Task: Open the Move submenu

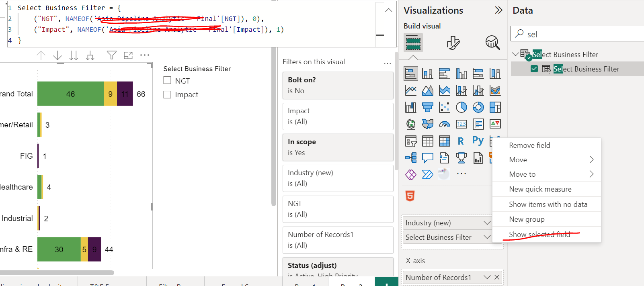Action: (547, 160)
